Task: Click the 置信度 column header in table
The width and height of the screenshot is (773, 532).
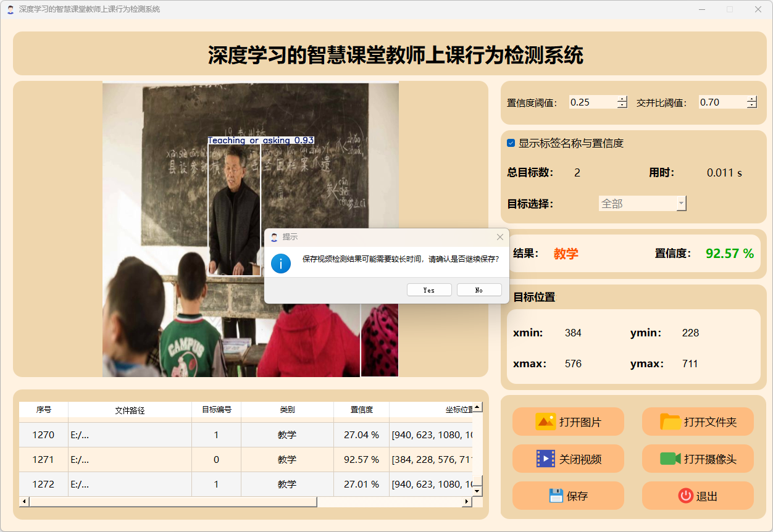Action: [x=361, y=410]
